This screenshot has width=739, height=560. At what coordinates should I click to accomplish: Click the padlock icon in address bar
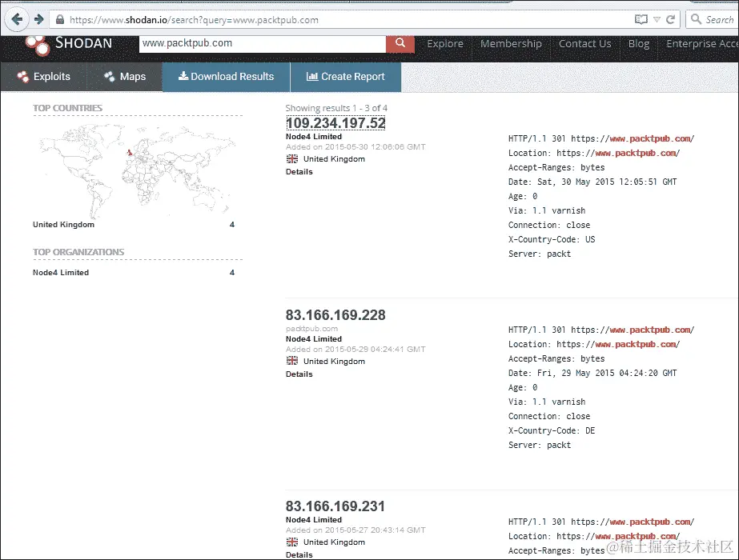click(60, 20)
